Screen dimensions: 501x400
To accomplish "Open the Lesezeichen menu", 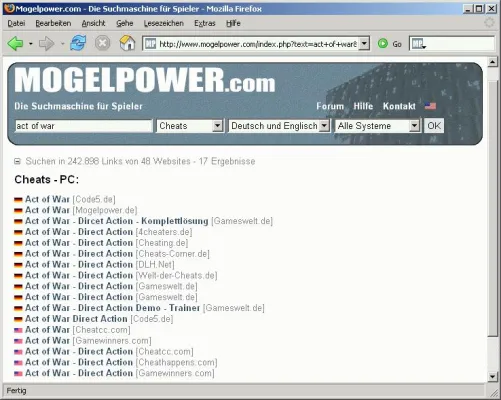I will pos(164,23).
